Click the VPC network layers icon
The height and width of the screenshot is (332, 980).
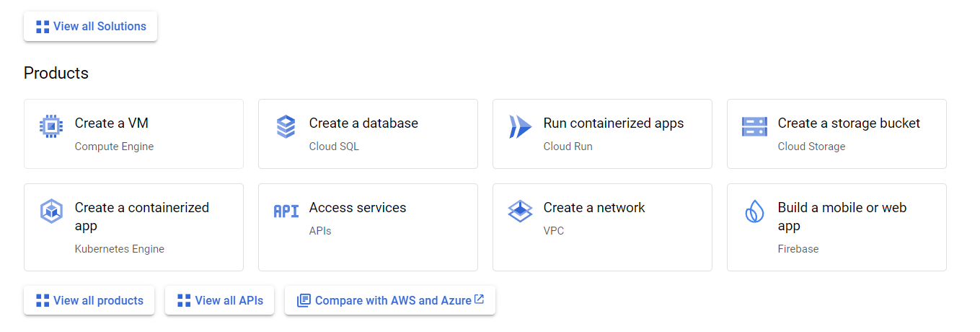click(520, 211)
